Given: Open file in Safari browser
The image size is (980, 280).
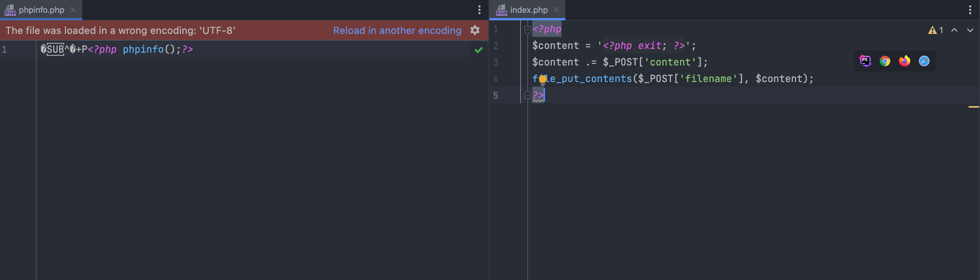Looking at the screenshot, I should pos(924,61).
